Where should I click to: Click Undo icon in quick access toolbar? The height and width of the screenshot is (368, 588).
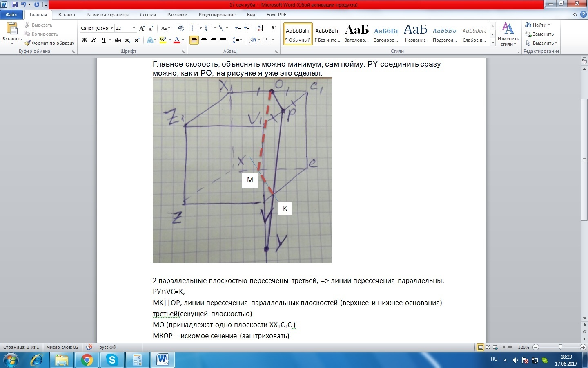click(24, 4)
